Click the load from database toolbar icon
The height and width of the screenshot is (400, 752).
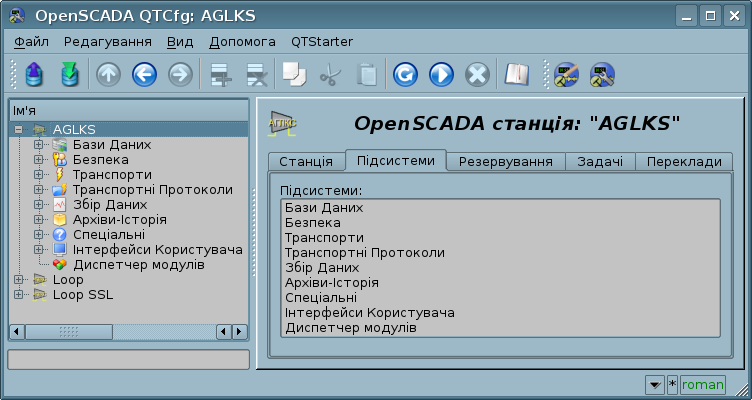tap(33, 74)
